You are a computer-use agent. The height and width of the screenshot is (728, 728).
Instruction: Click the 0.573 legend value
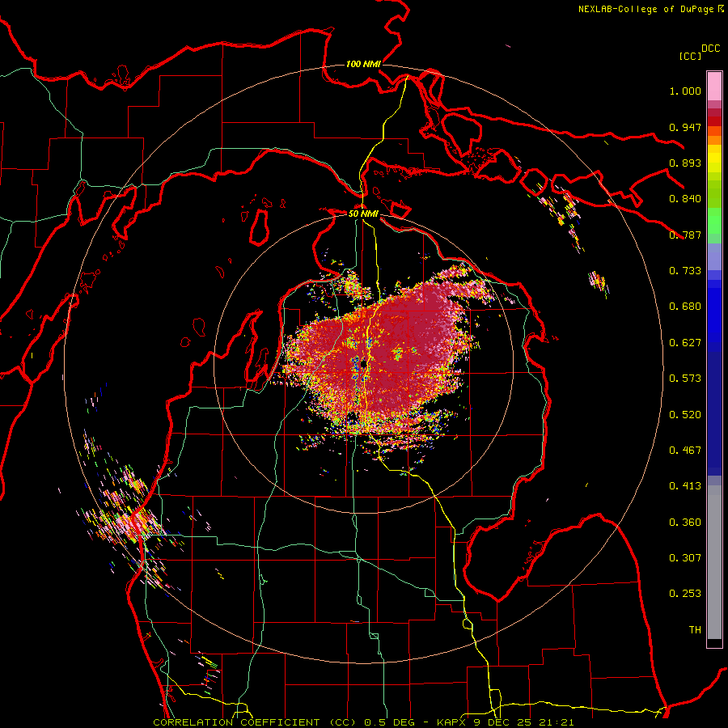(685, 379)
